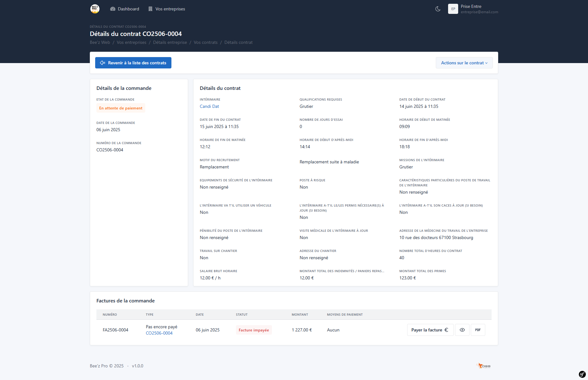Open the OGS logo in footer

coord(483,366)
